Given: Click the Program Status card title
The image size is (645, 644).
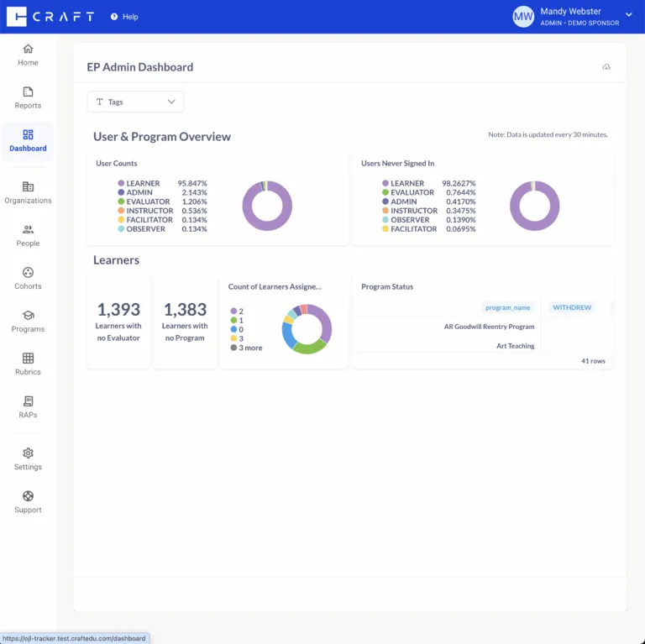Looking at the screenshot, I should point(387,286).
